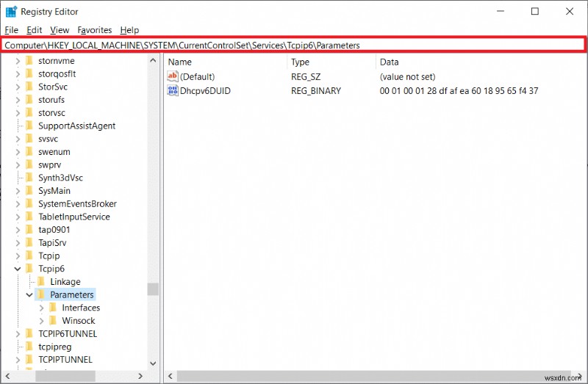Click the folder icon of Interfaces key
This screenshot has width=588, height=384.
click(x=53, y=308)
